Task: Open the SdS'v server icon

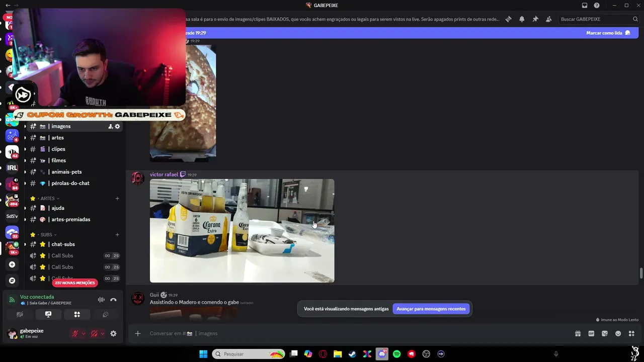Action: [12, 216]
